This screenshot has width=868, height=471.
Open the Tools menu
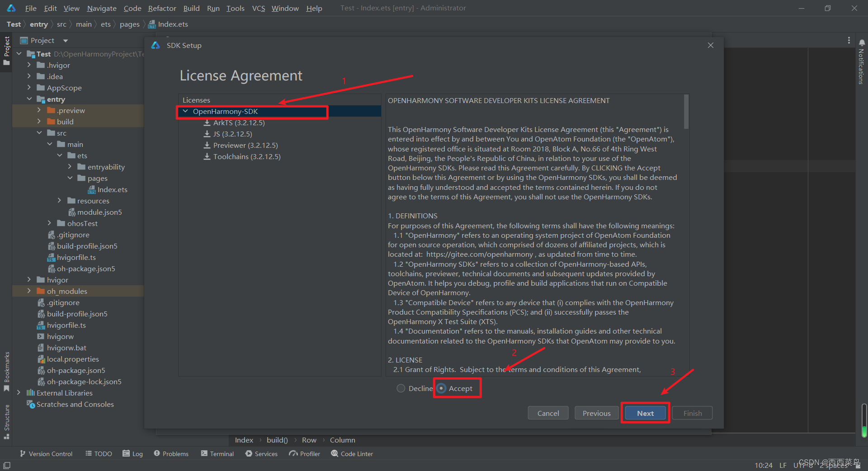235,8
